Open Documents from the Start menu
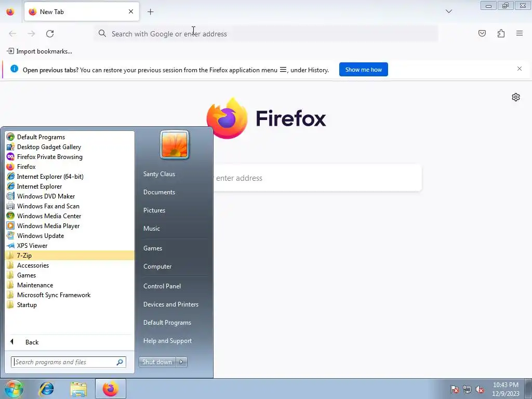This screenshot has width=532, height=399. tap(159, 192)
